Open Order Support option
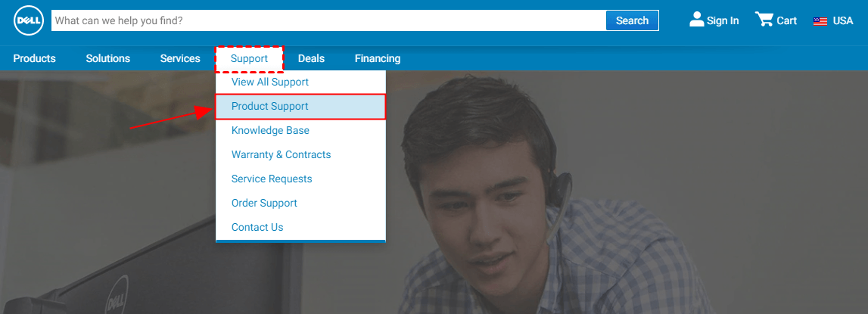868x314 pixels. 264,203
